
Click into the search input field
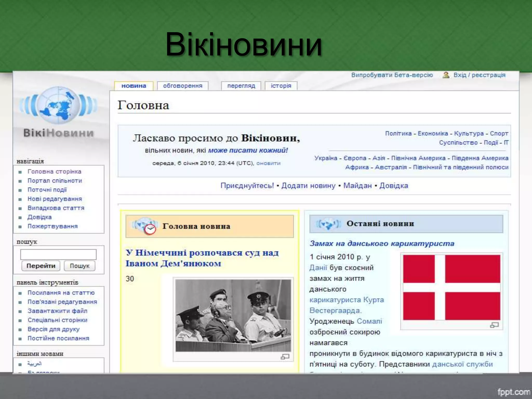(58, 254)
